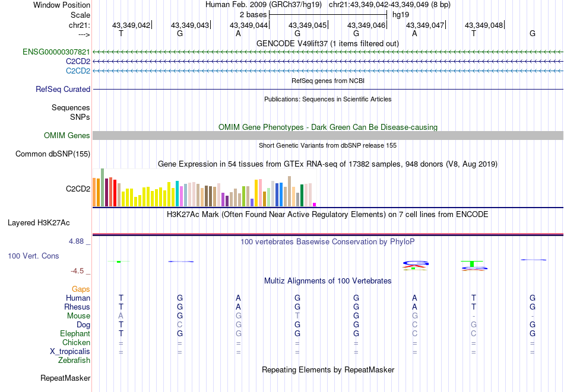564x392 pixels.
Task: Select the light blue C2CD2 transcript label
Action: [78, 71]
